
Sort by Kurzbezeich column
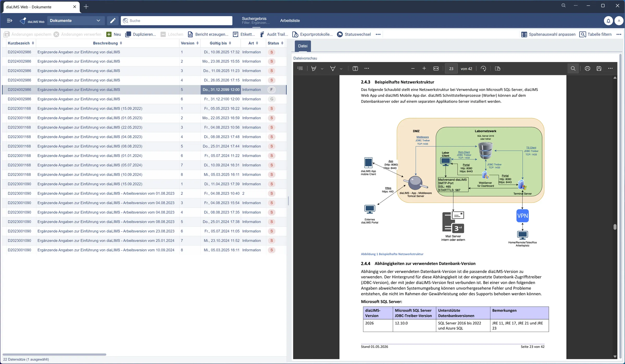point(21,43)
